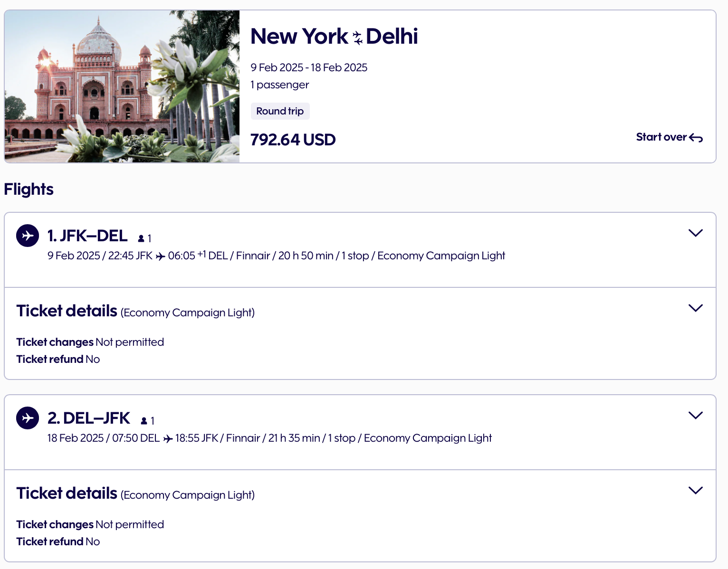Click the DEL–JFK flight plane circle icon
The image size is (728, 569).
tap(28, 418)
